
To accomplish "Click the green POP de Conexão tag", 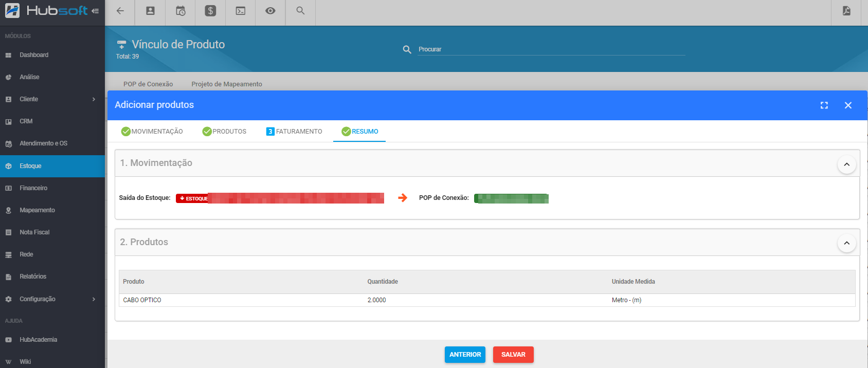I will click(x=511, y=198).
